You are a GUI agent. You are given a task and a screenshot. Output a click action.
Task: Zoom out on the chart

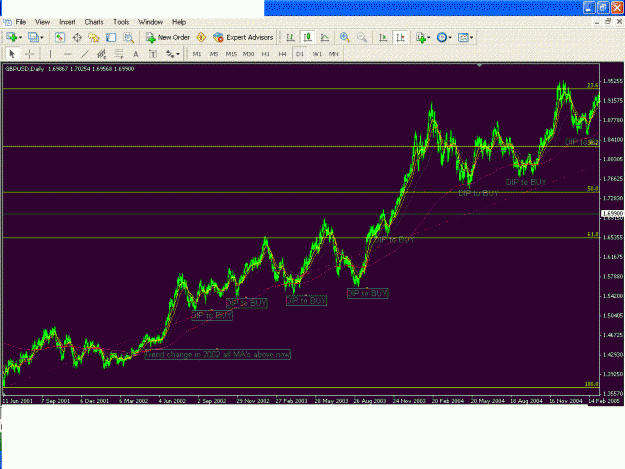(362, 37)
